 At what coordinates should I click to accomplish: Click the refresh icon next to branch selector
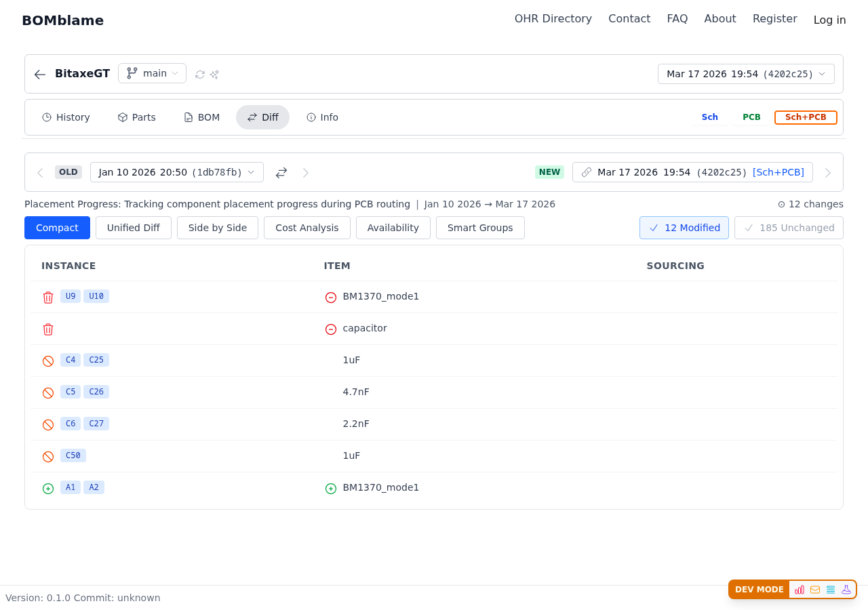pos(200,75)
